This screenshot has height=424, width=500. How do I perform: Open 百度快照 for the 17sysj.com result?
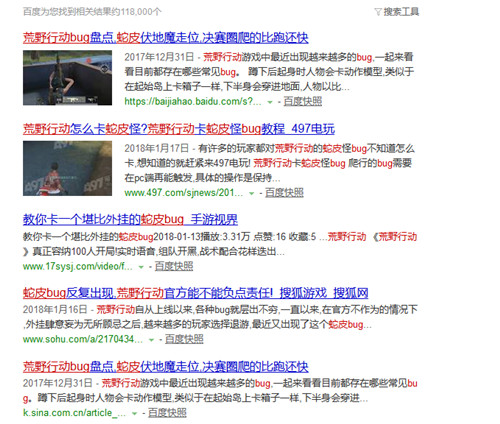tap(174, 266)
